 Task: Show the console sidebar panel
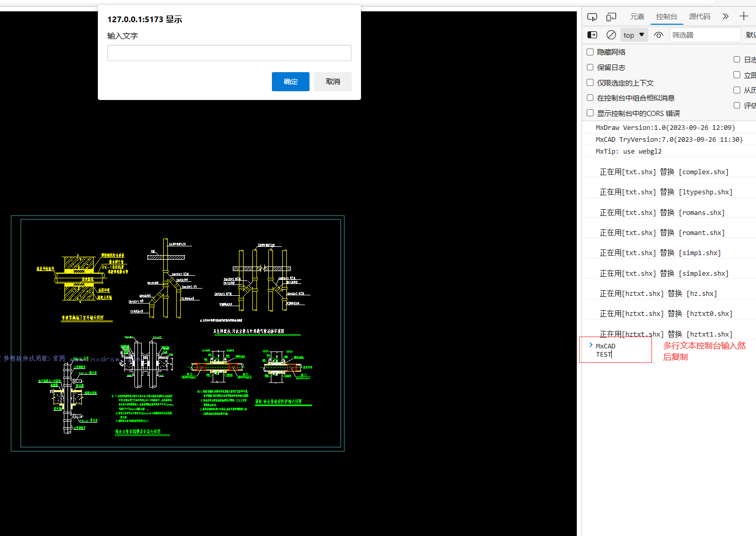(592, 35)
